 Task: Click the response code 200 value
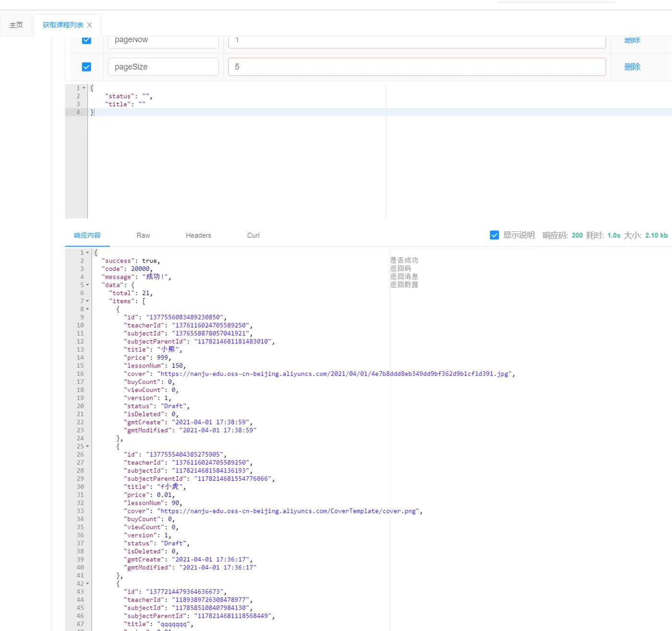(577, 235)
